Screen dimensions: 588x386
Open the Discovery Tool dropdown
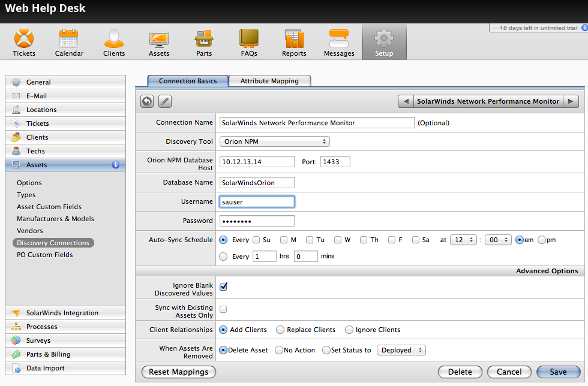tap(275, 141)
